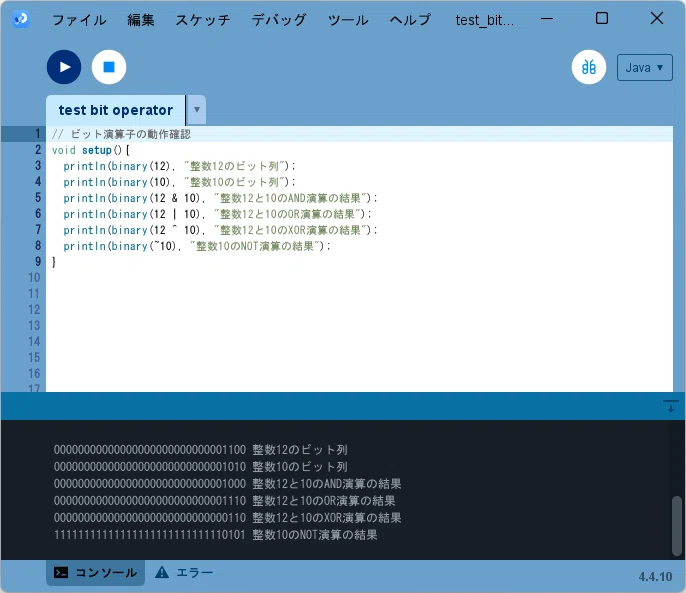Stop the running sketch
The image size is (686, 593).
109,67
